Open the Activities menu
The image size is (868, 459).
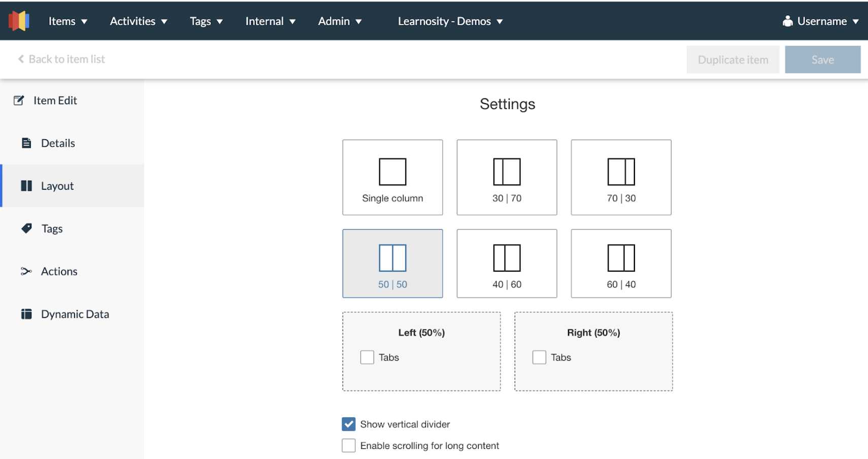[138, 21]
